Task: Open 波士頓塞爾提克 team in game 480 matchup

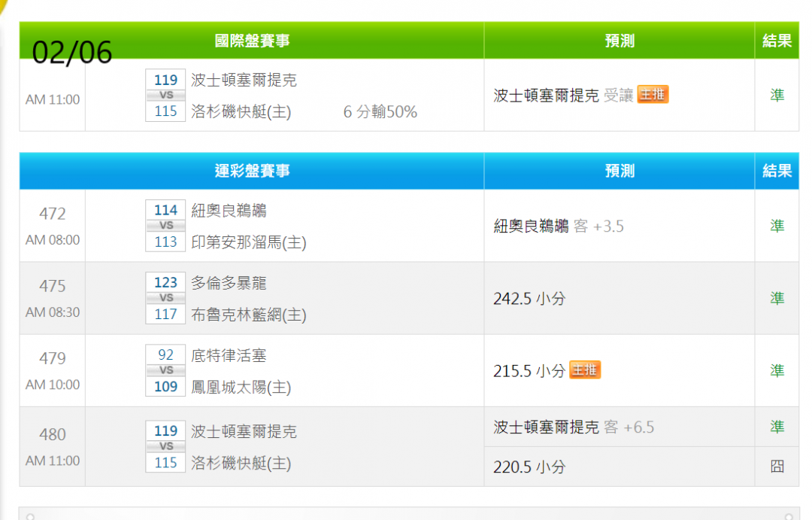Action: click(x=244, y=431)
